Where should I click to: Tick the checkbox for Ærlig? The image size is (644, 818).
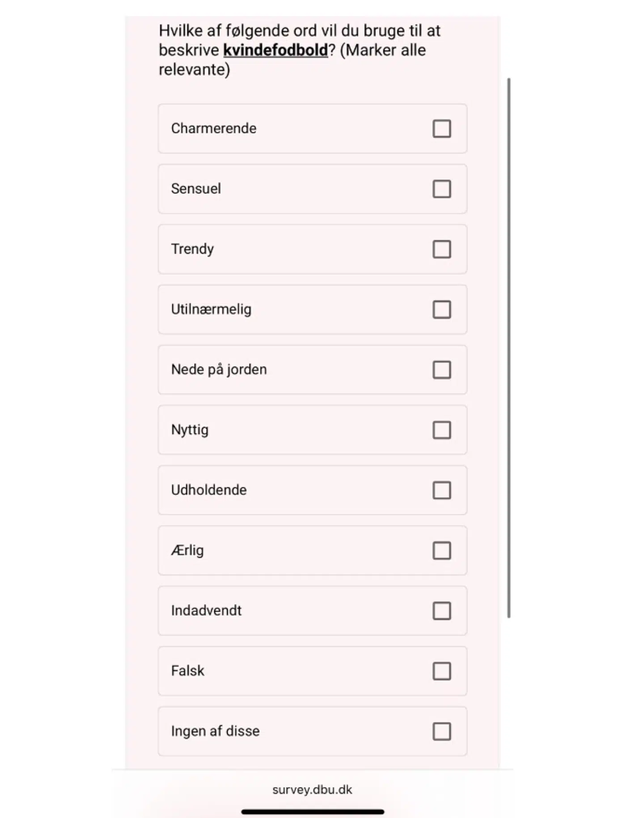click(x=441, y=551)
